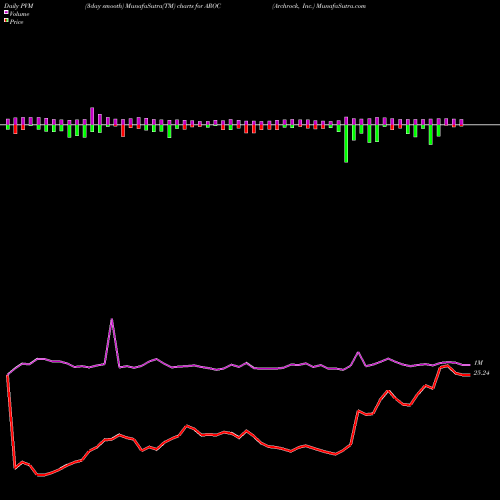The image size is (500, 500).
Task: Click the '(3day smooth) MunafaSutra(TM) charts for AROC' heading
Action: [153, 6]
